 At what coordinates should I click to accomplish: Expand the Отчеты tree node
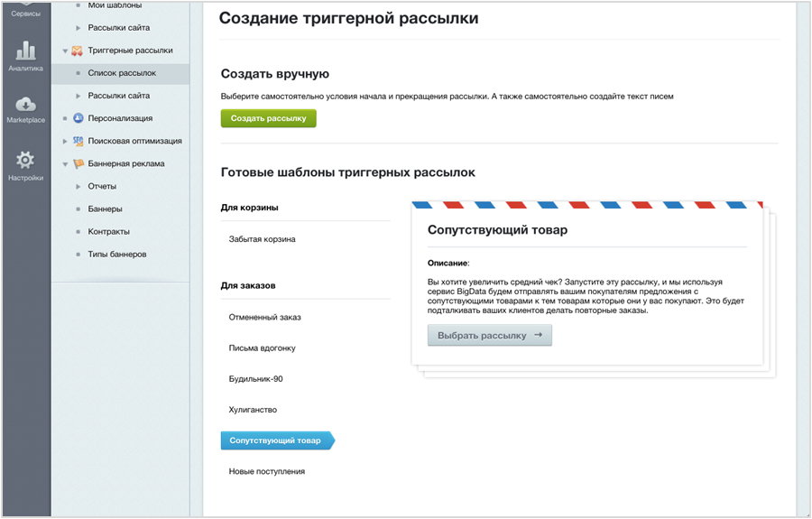pyautogui.click(x=78, y=187)
